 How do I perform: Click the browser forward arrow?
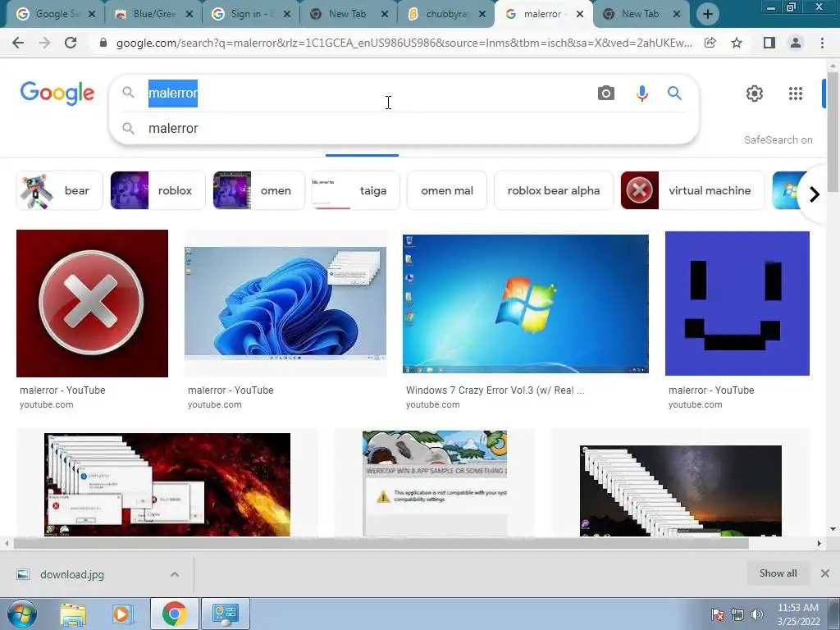click(x=44, y=43)
